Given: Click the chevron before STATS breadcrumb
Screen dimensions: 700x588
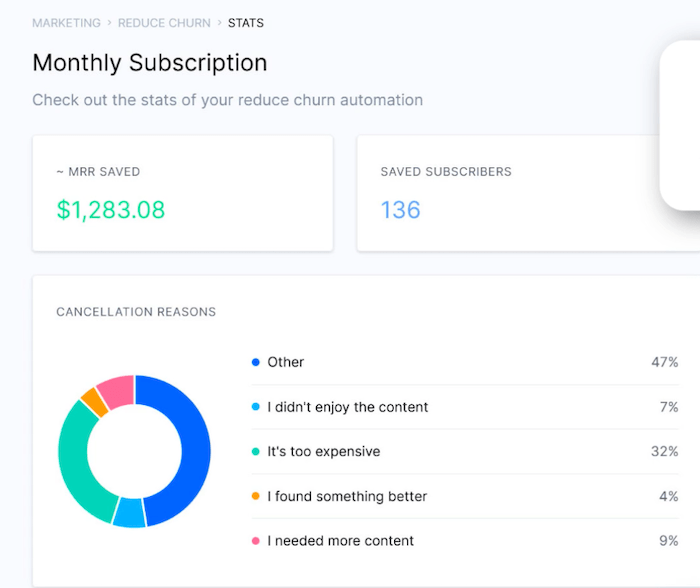Looking at the screenshot, I should tap(219, 23).
